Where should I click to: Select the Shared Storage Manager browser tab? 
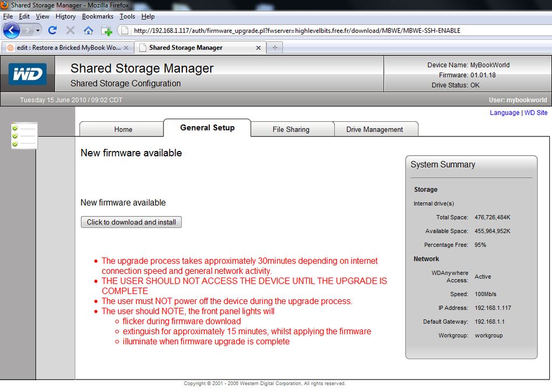pyautogui.click(x=199, y=47)
